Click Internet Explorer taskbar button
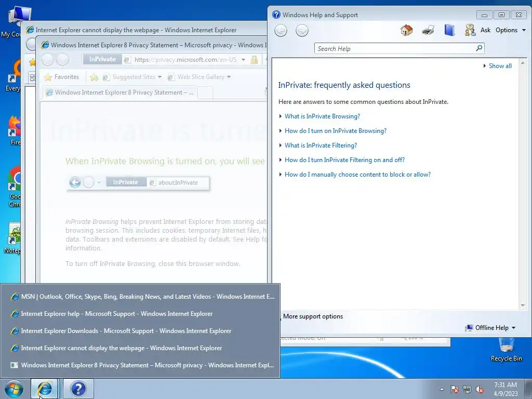This screenshot has width=532, height=399. (45, 389)
